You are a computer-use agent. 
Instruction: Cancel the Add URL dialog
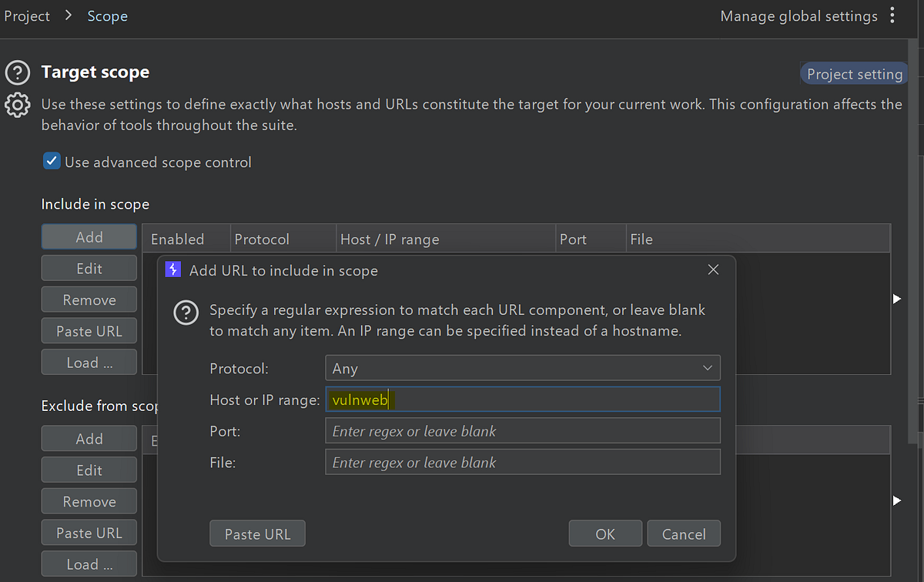pyautogui.click(x=684, y=533)
